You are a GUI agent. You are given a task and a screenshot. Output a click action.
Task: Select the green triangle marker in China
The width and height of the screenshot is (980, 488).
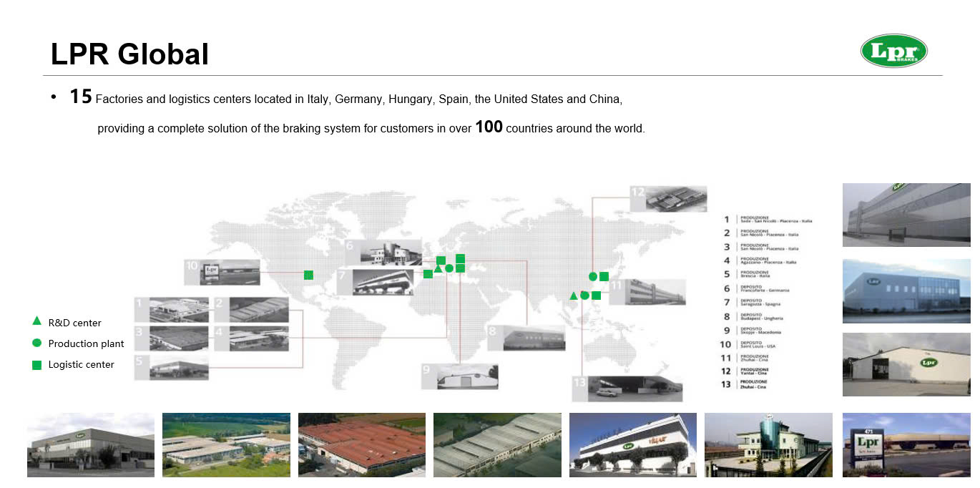(x=573, y=296)
